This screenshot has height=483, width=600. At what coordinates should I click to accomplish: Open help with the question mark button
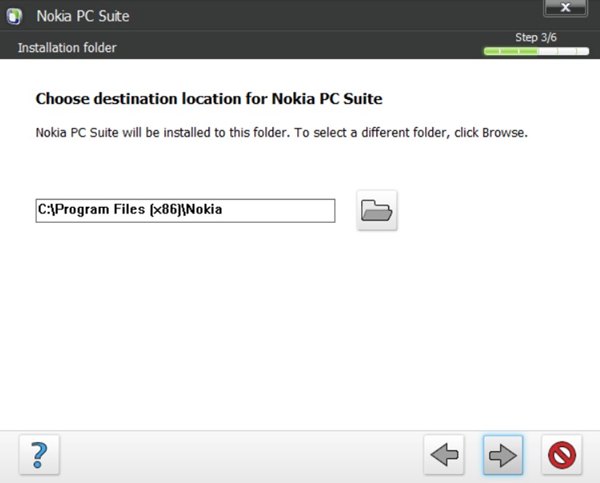click(39, 455)
